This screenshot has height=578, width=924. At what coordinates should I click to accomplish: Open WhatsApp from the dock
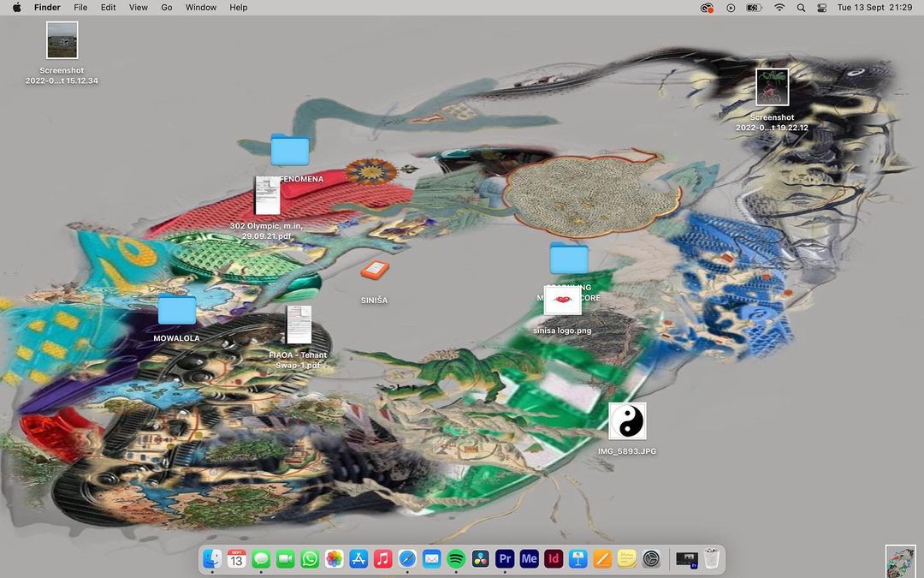click(310, 559)
